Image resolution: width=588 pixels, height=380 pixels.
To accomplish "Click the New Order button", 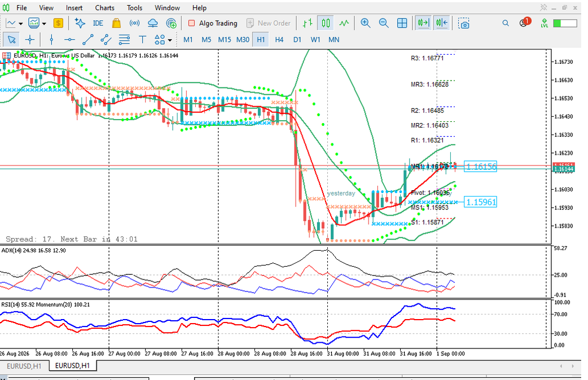I will (x=269, y=23).
